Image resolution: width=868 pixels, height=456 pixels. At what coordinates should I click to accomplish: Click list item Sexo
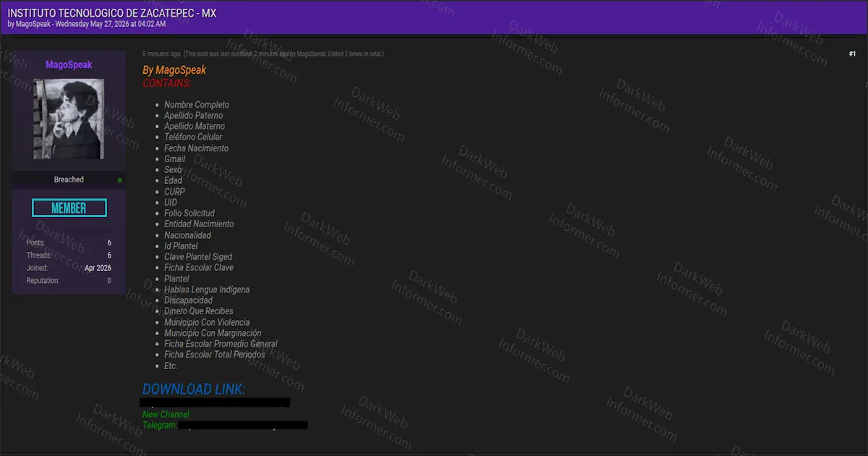pos(173,170)
